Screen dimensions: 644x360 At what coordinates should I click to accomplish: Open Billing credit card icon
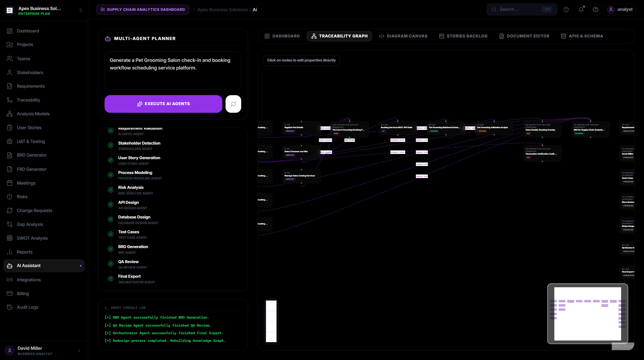(9, 294)
